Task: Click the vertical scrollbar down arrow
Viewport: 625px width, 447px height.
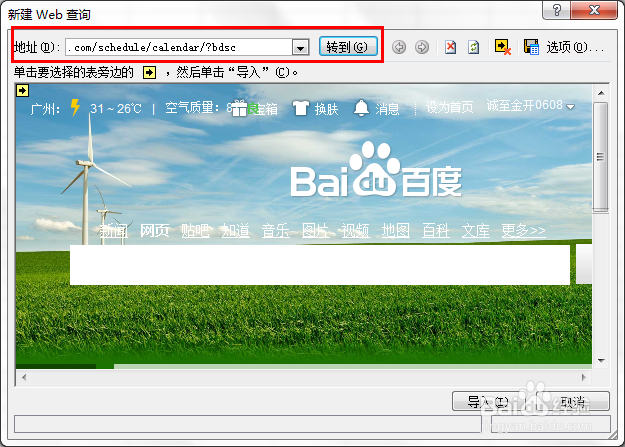Action: coord(601,360)
